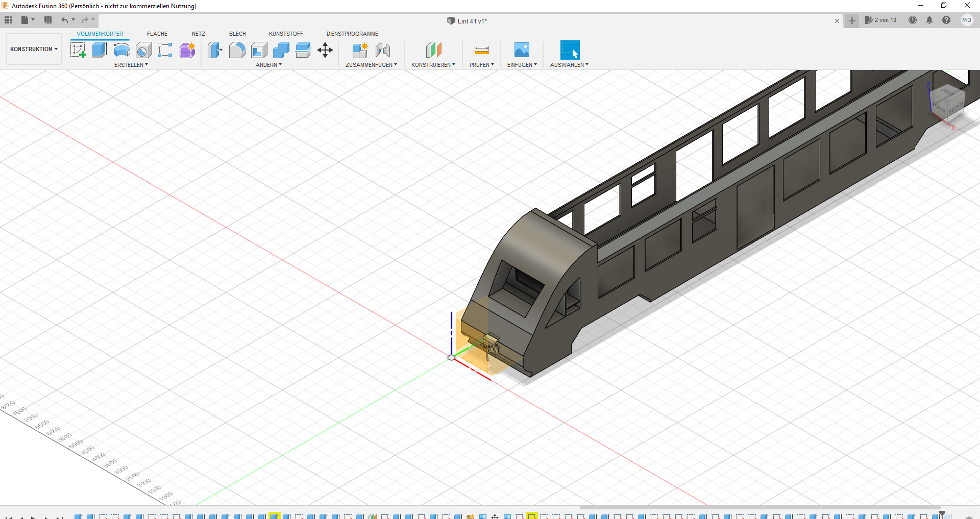Image resolution: width=980 pixels, height=519 pixels.
Task: Click the Create Sketch tool icon
Action: (x=78, y=50)
